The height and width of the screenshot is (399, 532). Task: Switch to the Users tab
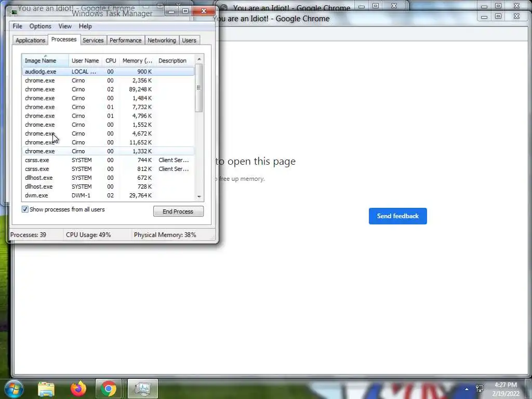click(x=189, y=40)
